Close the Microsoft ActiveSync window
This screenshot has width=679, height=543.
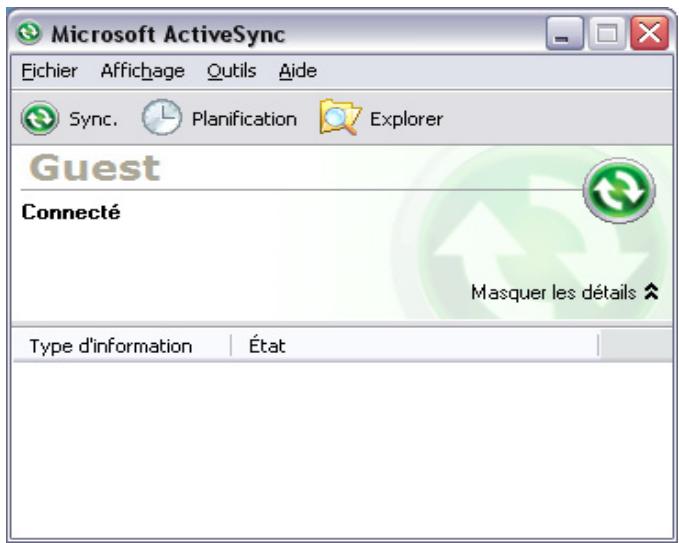click(x=650, y=33)
